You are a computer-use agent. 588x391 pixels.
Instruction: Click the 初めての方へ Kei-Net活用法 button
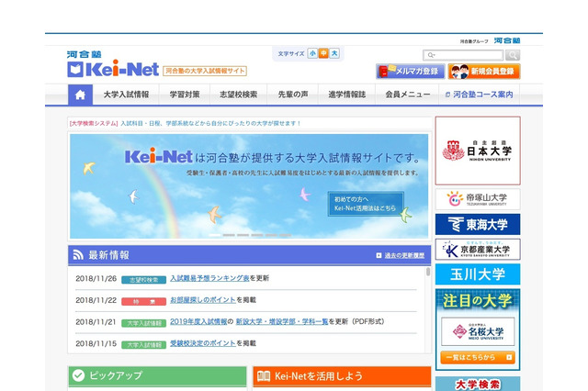click(x=366, y=204)
